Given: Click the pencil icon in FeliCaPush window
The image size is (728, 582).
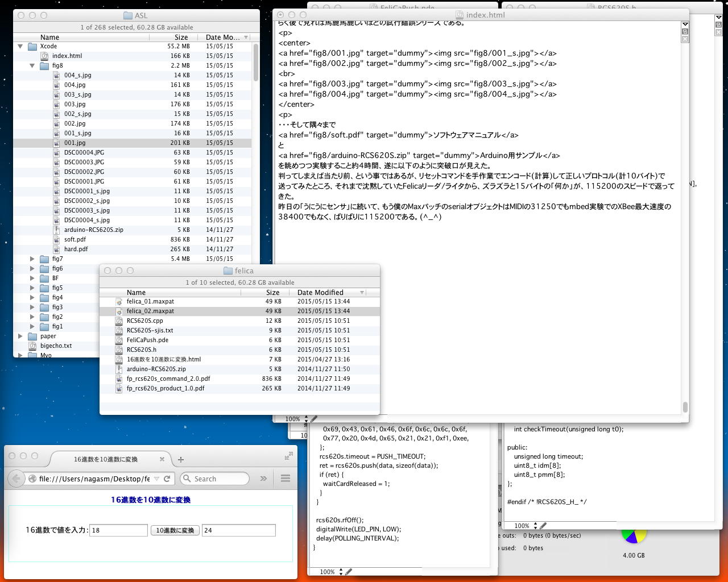Looking at the screenshot, I should pos(349,572).
